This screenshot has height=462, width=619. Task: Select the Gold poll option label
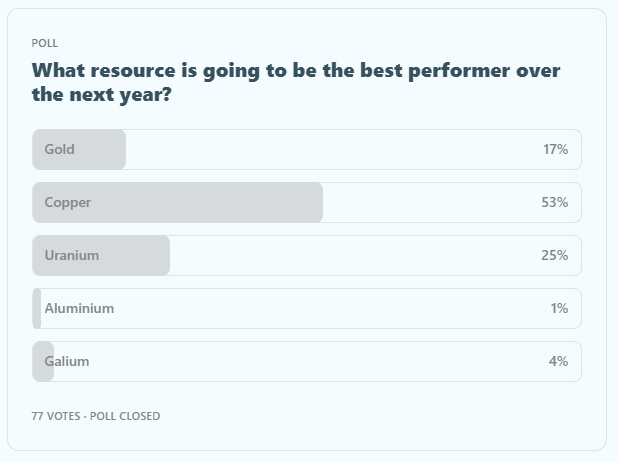pyautogui.click(x=60, y=150)
